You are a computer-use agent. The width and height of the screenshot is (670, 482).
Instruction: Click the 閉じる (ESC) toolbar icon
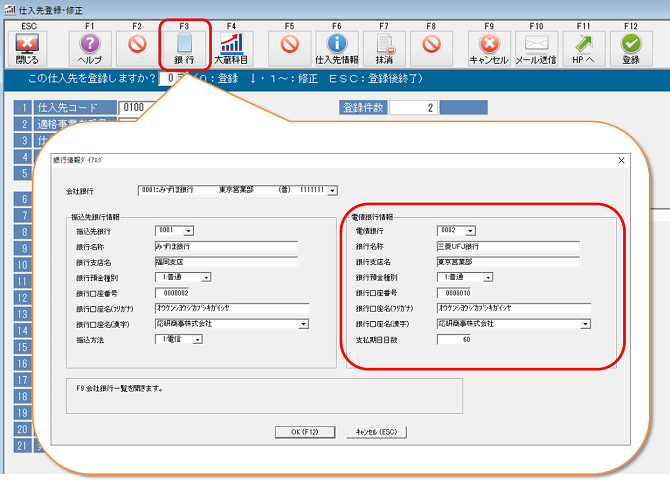pyautogui.click(x=27, y=44)
